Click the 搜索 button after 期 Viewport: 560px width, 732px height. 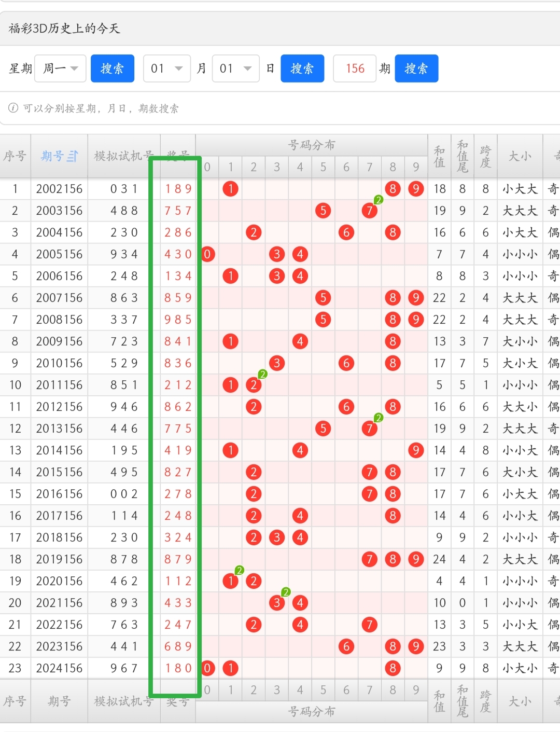tap(416, 68)
